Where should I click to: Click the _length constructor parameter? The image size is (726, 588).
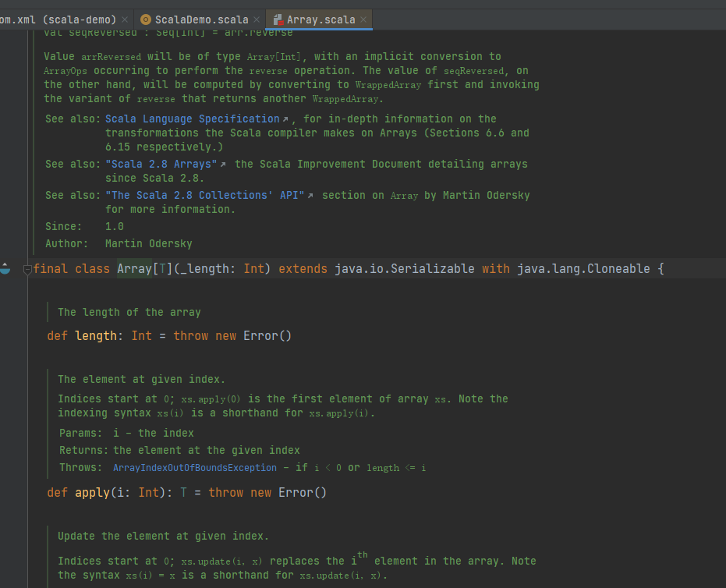click(x=204, y=269)
